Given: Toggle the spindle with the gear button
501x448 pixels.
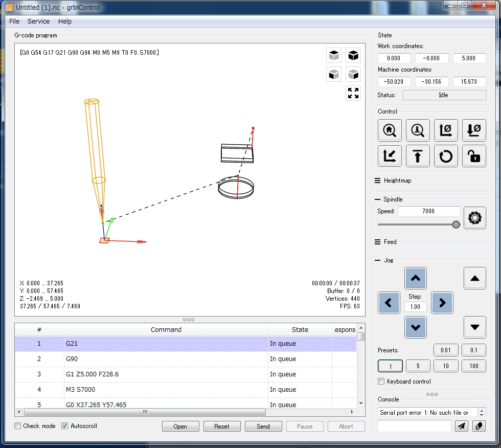Looking at the screenshot, I should click(x=475, y=218).
